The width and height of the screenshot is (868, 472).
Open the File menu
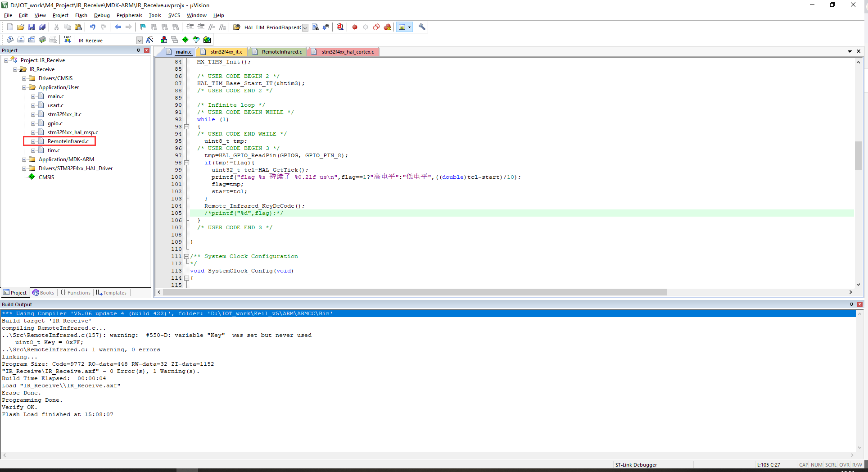[8, 15]
